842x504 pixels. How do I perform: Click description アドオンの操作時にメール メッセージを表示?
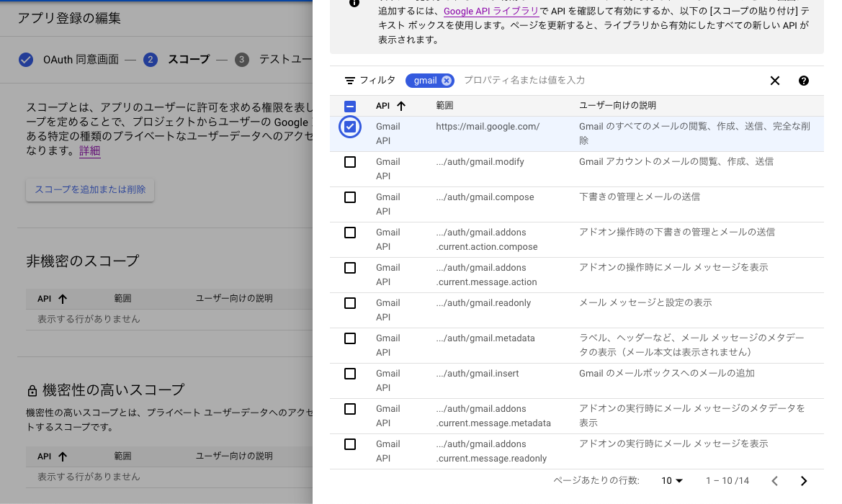click(x=673, y=267)
